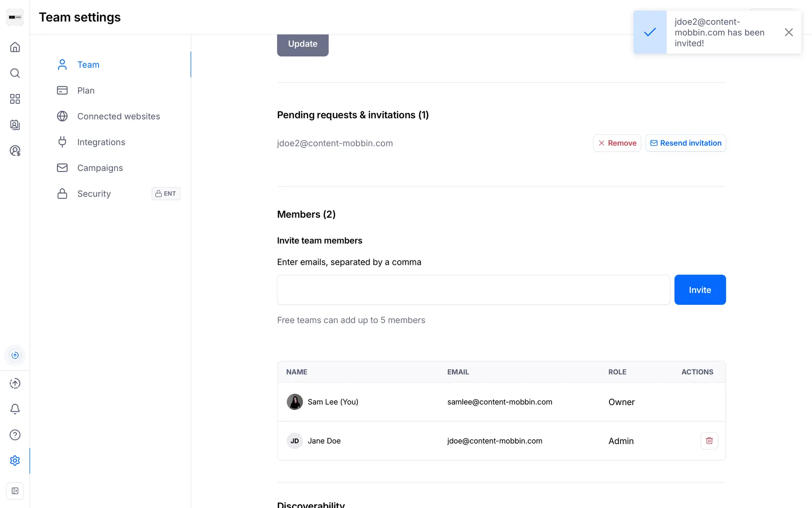This screenshot has width=812, height=508.
Task: Open the contacts book sidebar icon
Action: 15,125
